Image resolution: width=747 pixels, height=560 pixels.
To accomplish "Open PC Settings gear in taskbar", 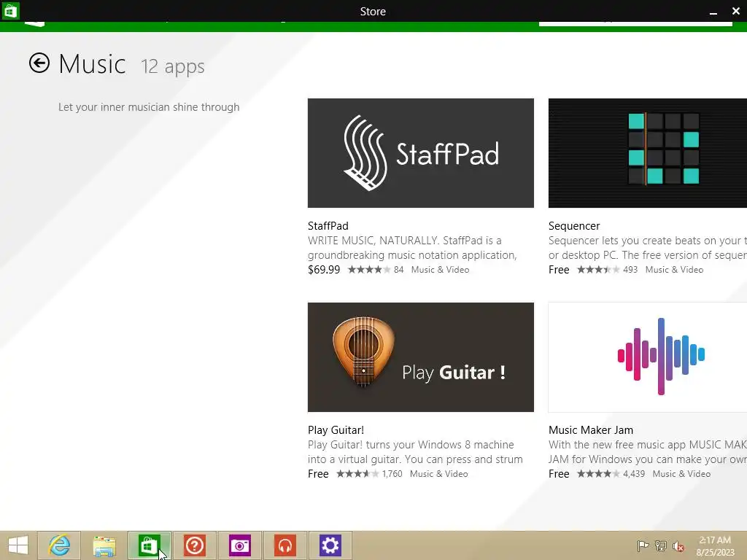I will (330, 545).
